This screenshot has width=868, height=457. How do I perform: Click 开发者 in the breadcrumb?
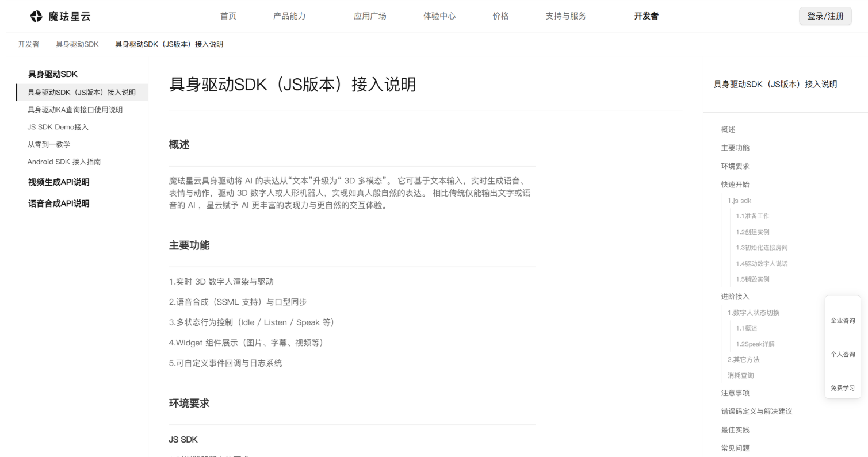coord(29,44)
